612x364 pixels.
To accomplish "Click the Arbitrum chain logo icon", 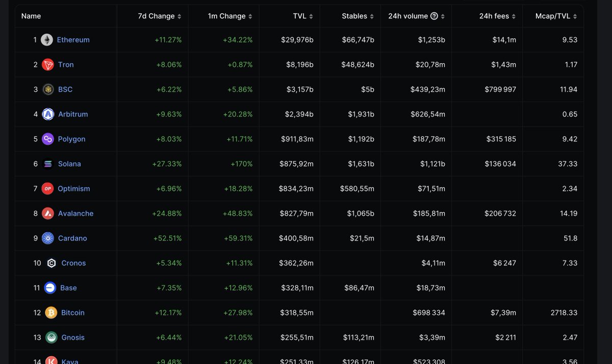I will coord(48,114).
